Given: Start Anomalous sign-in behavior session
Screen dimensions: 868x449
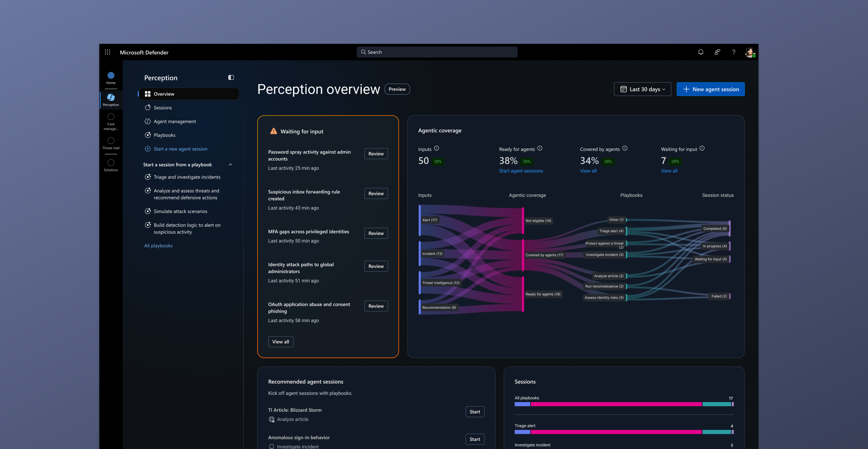Looking at the screenshot, I should (x=475, y=439).
